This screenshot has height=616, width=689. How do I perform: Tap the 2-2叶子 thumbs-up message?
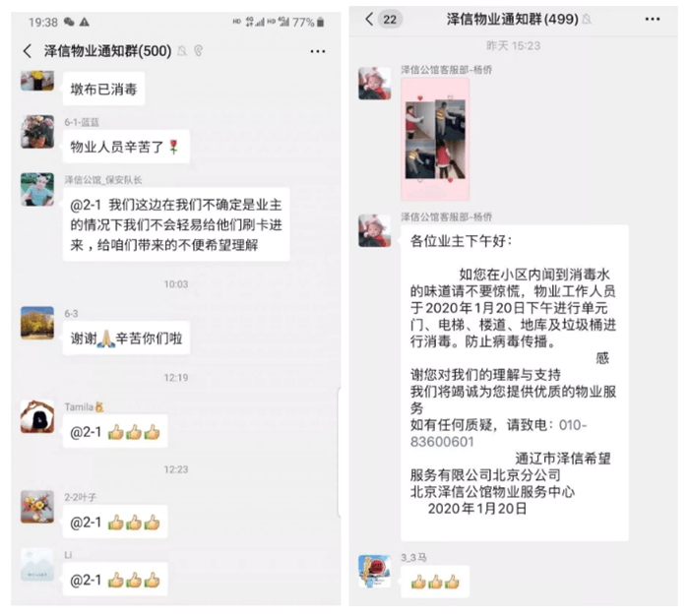[115, 522]
